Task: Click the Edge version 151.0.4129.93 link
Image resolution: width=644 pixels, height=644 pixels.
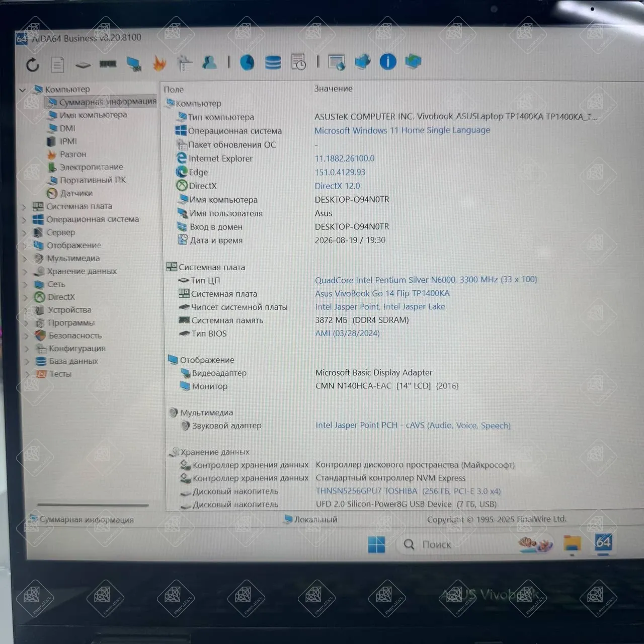Action: 340,172
